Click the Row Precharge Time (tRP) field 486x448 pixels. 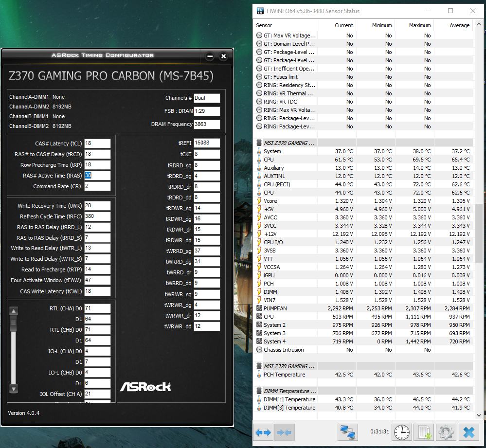97,165
